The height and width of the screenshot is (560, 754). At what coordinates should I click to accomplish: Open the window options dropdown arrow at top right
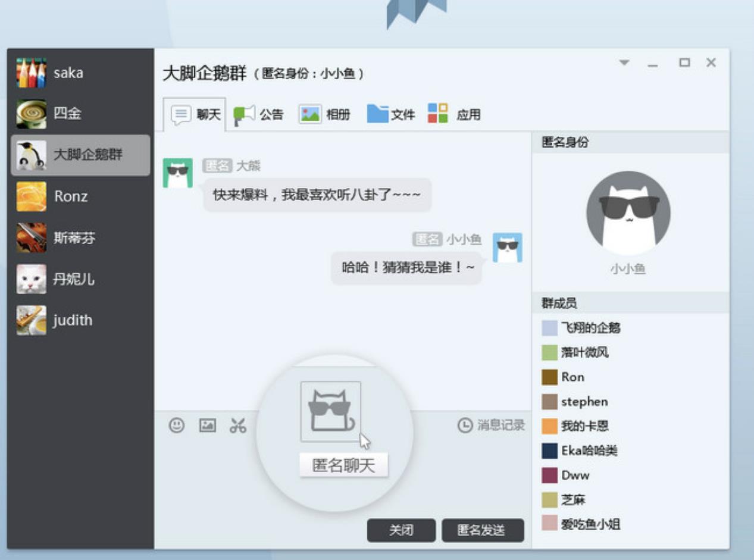click(623, 61)
